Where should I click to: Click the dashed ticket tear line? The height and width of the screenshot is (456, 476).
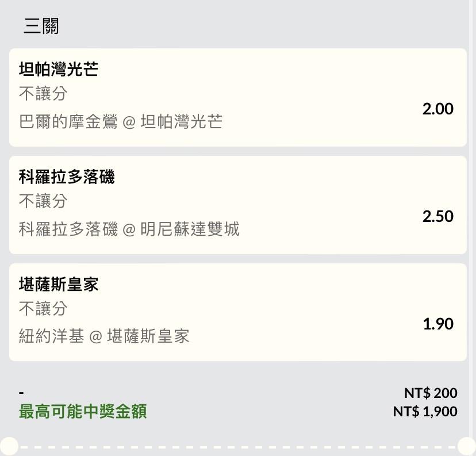point(238,447)
